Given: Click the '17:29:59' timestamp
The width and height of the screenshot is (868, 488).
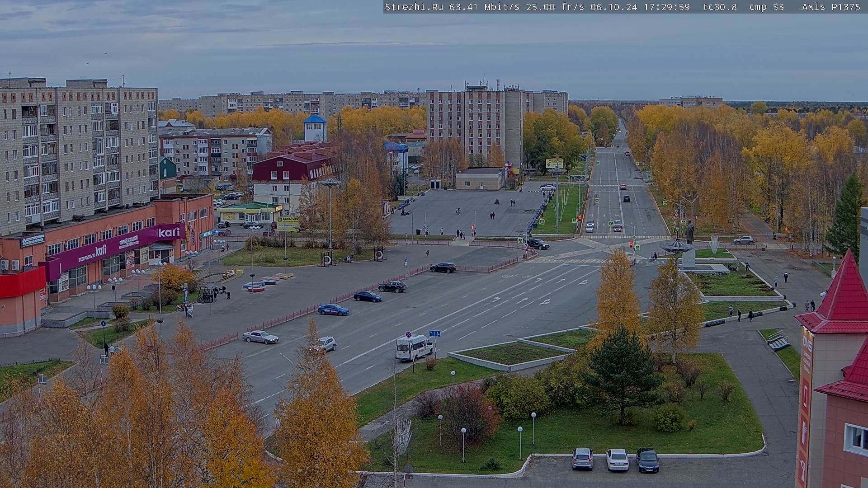Looking at the screenshot, I should pyautogui.click(x=666, y=7).
